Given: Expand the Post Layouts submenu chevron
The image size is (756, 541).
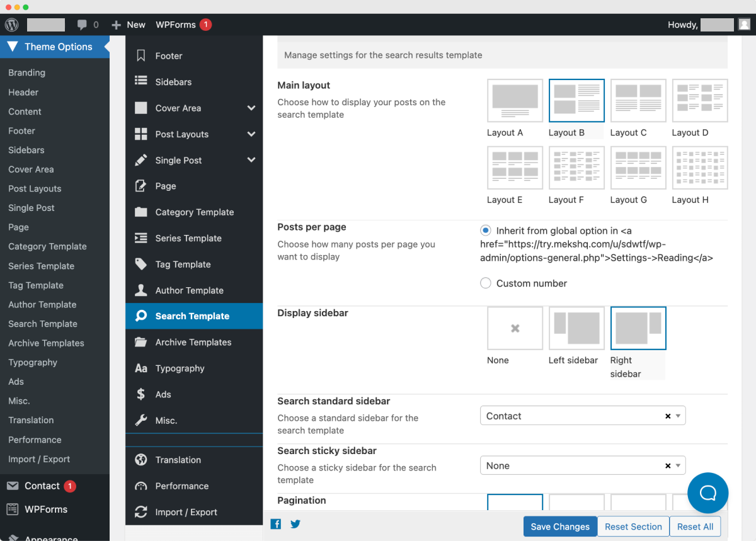Looking at the screenshot, I should click(x=251, y=134).
